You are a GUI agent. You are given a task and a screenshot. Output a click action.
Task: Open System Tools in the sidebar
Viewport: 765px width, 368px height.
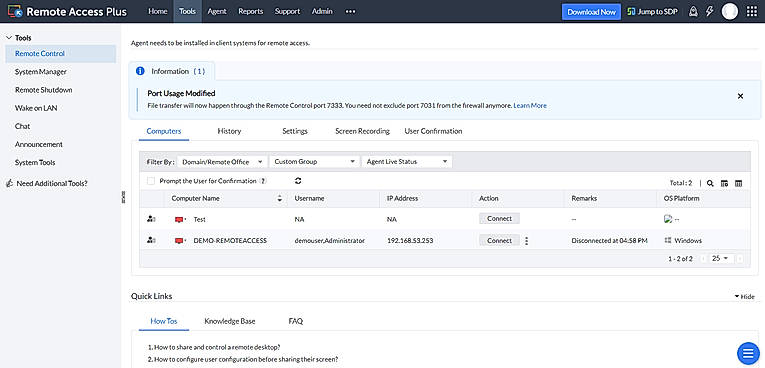pyautogui.click(x=35, y=163)
